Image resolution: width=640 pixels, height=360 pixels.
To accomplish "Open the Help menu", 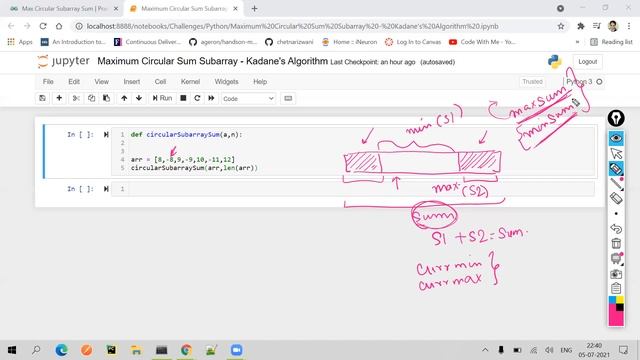I will tap(260, 82).
